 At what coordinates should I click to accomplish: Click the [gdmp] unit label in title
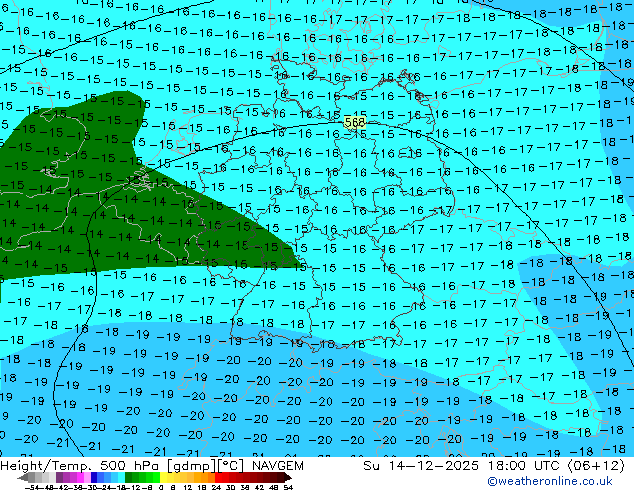coord(190,466)
